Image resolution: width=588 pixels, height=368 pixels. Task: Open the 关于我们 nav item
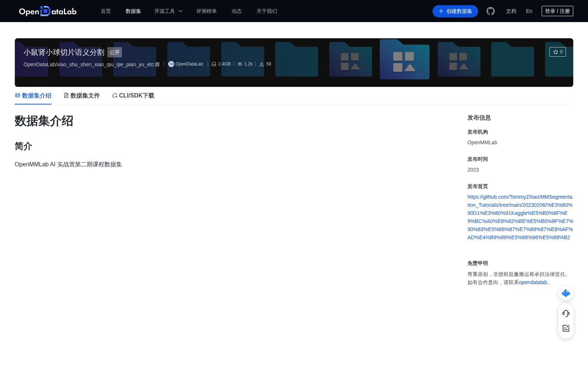[x=267, y=11]
